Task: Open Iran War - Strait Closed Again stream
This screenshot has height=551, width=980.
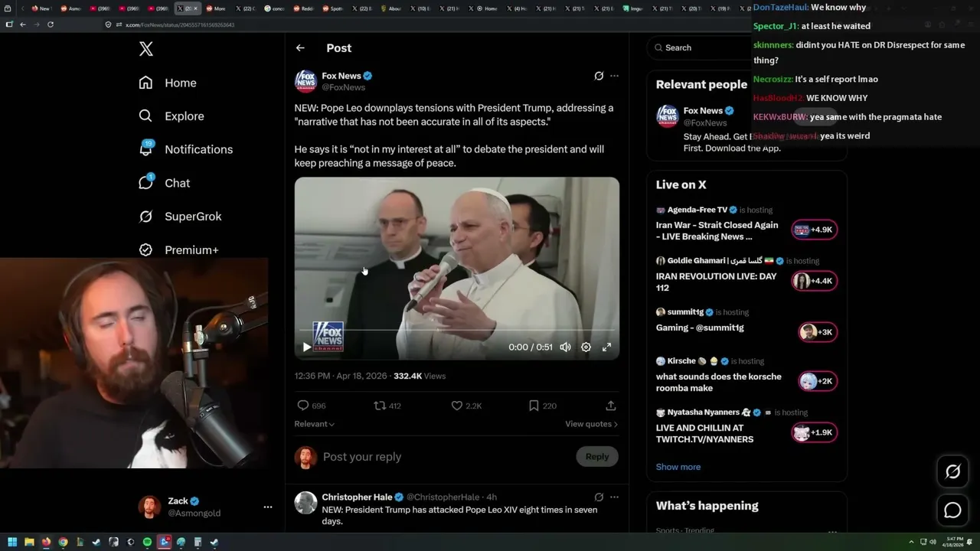Action: click(717, 231)
